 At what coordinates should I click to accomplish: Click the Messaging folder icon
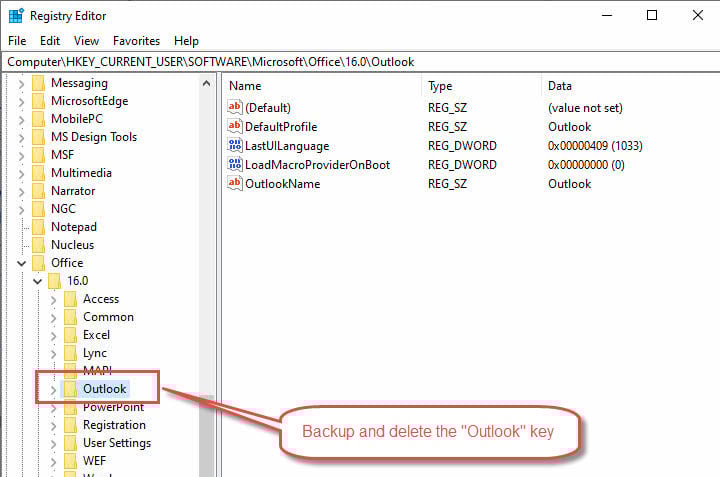pos(39,84)
